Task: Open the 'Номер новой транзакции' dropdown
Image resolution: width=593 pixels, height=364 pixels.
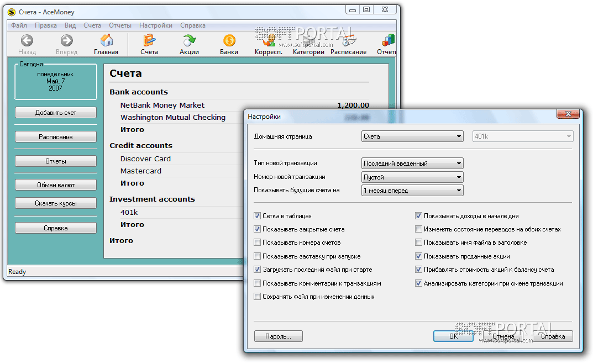Action: [412, 177]
